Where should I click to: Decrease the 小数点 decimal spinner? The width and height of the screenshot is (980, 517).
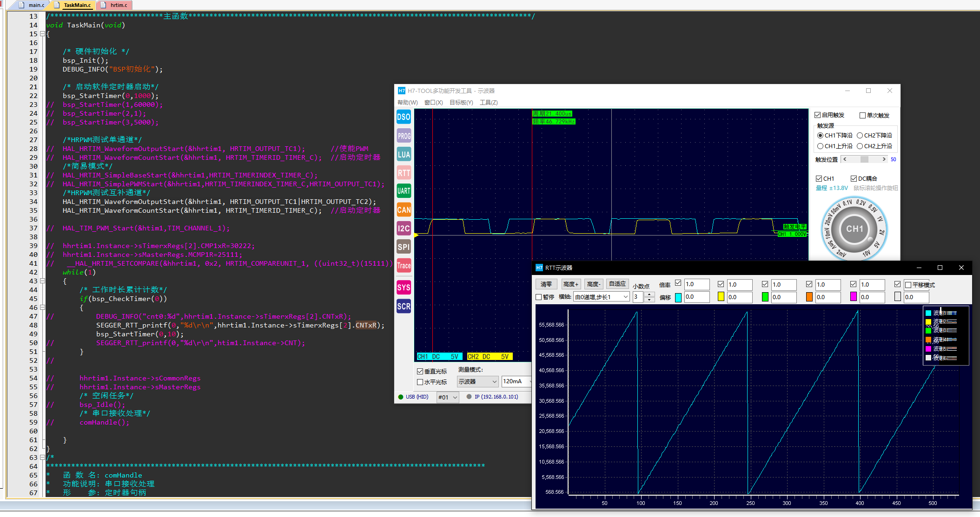tap(649, 300)
